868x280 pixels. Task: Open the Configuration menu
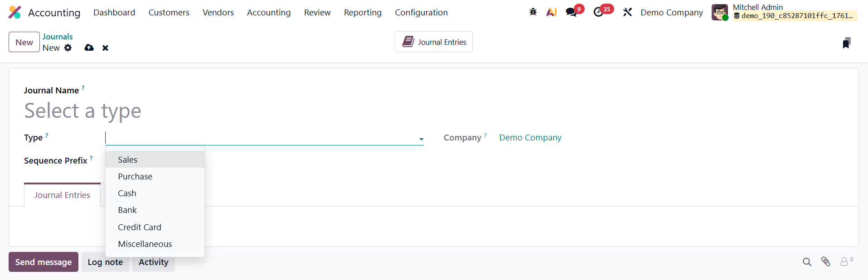click(x=421, y=12)
